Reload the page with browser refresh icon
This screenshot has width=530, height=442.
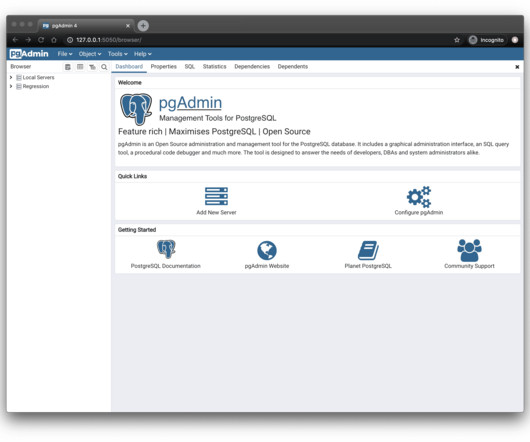[x=41, y=40]
